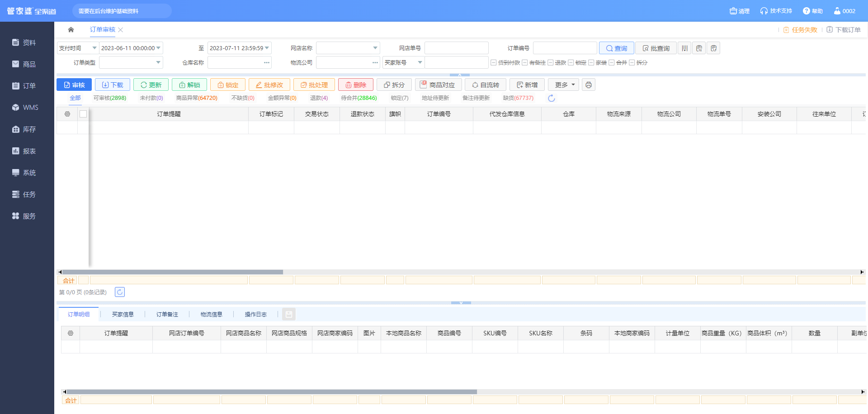Viewport: 868px width, 414px height.
Task: Click the 清理 cleanup icon in header
Action: (x=740, y=11)
